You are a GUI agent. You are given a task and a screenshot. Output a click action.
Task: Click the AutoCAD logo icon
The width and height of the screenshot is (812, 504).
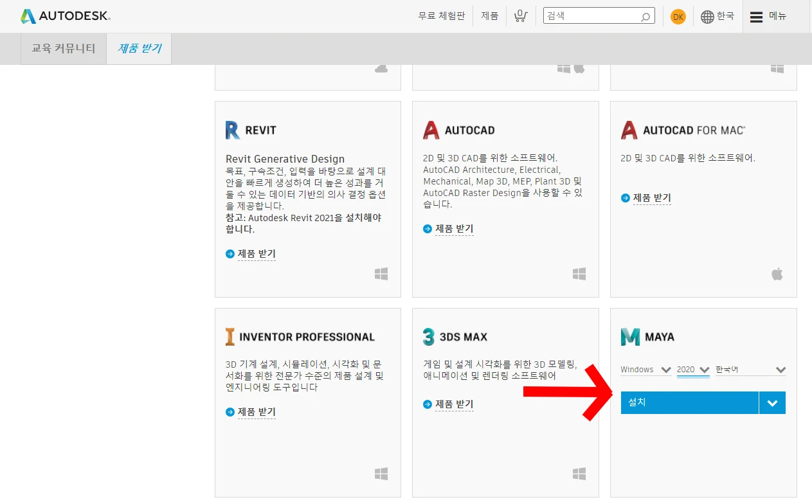pyautogui.click(x=431, y=130)
